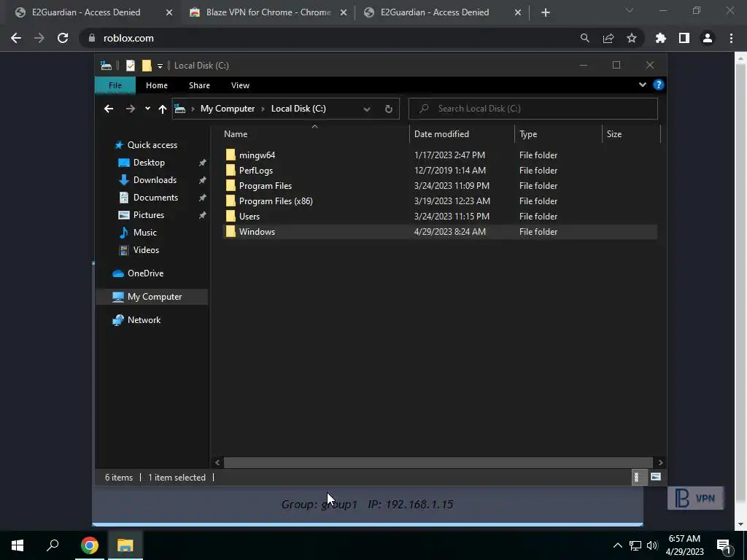Switch to Large icons view button
The width and height of the screenshot is (747, 560).
tap(656, 477)
